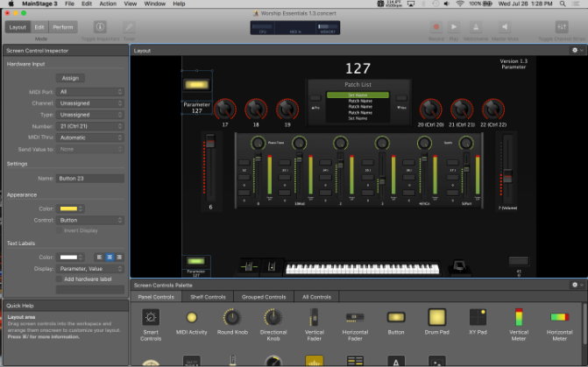
Task: Open the Control Button dropdown
Action: click(90, 220)
